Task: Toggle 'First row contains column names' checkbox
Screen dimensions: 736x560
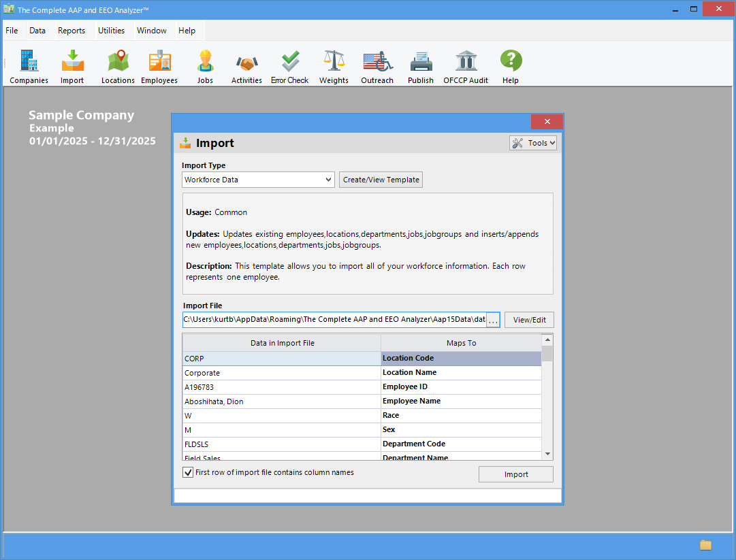Action: tap(188, 472)
